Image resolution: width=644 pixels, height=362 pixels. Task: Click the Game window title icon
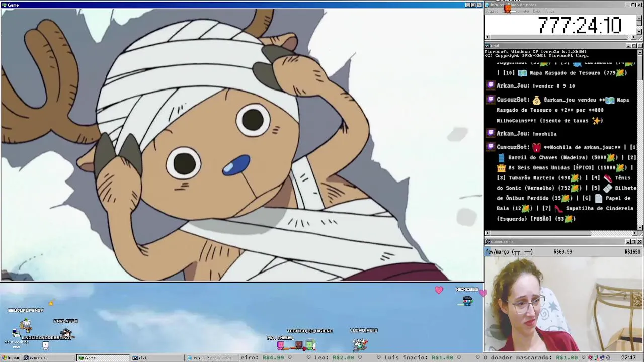(4, 5)
